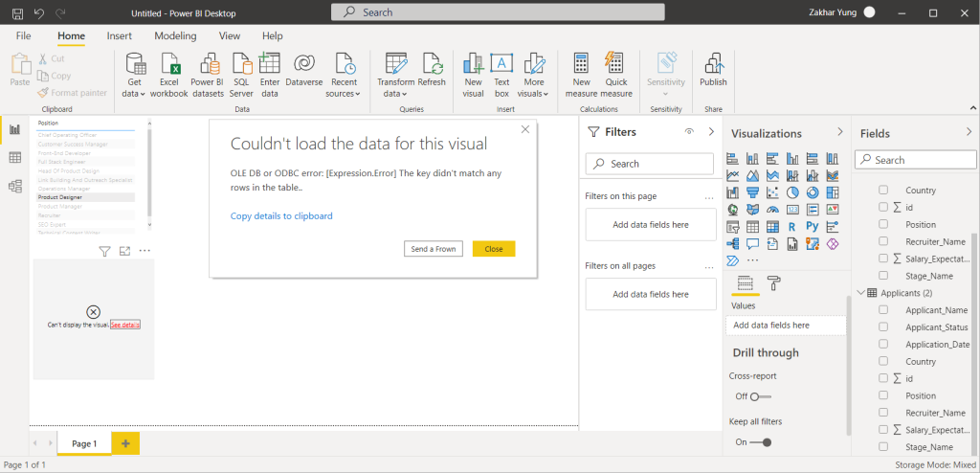Check Recruiter_Name under Applicants (2)

pyautogui.click(x=883, y=413)
